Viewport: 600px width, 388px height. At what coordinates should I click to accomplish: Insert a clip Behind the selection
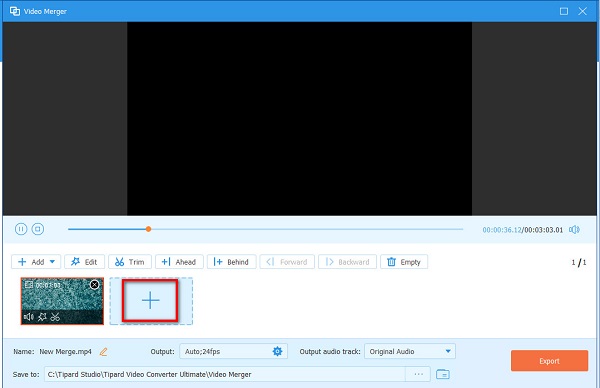pos(232,262)
